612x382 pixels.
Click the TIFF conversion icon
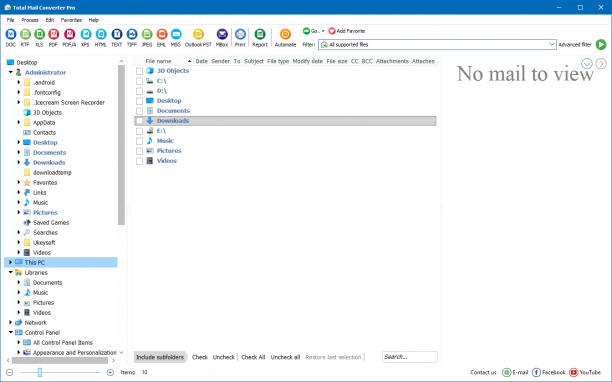pyautogui.click(x=132, y=34)
